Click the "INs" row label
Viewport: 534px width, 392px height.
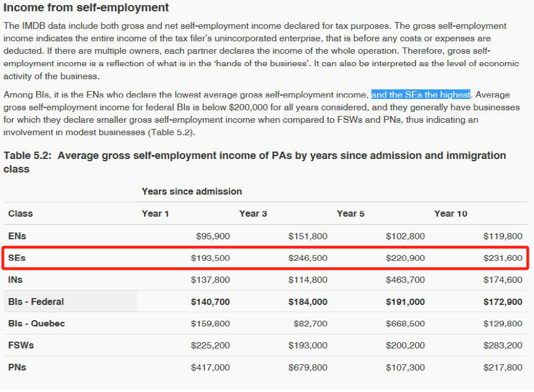[x=16, y=279]
